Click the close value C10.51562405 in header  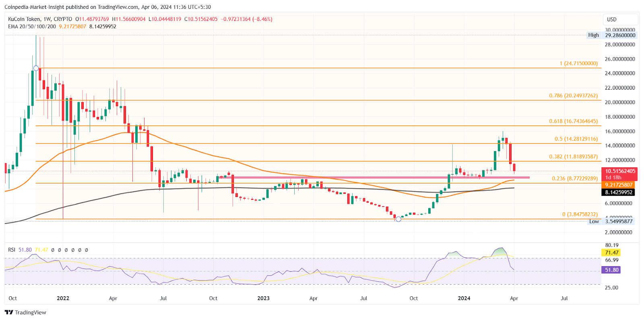(201, 19)
